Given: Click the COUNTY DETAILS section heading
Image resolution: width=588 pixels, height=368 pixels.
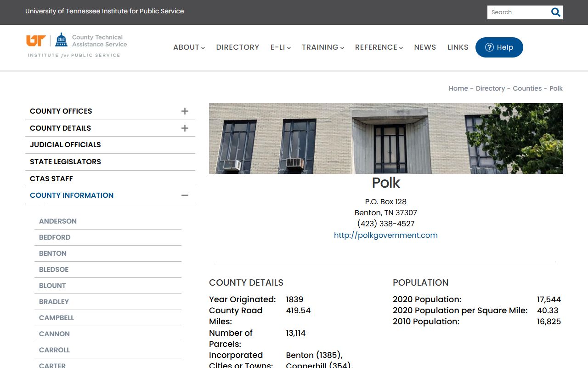Looking at the screenshot, I should tap(246, 283).
